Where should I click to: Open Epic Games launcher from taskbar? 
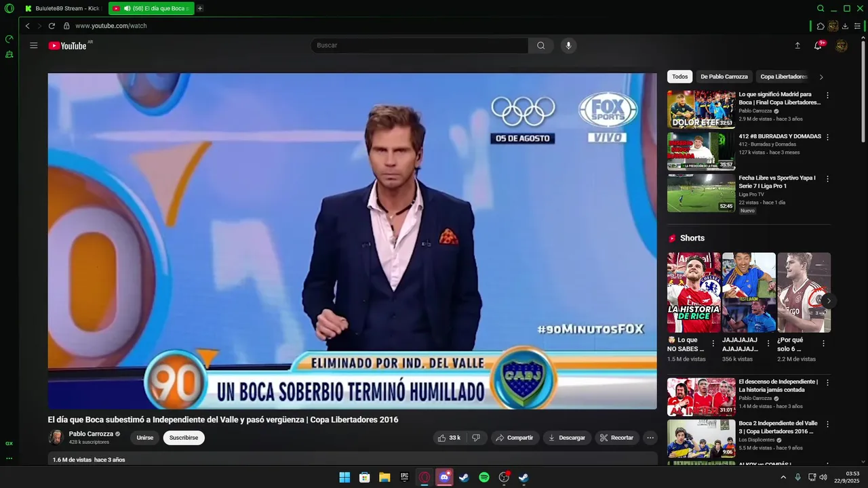coord(405,477)
